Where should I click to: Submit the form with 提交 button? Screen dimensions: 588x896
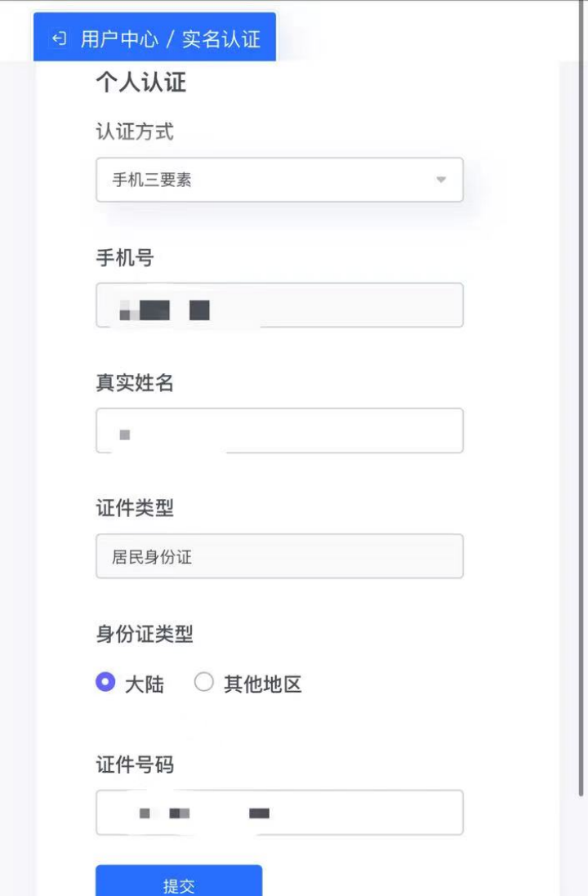179,881
